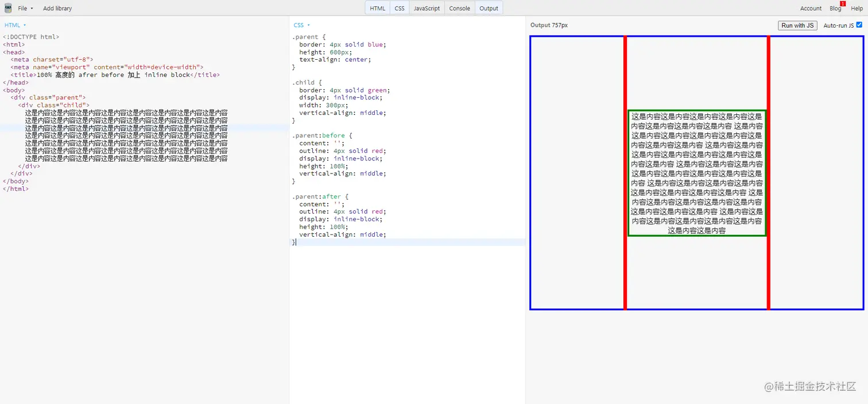Show the JavaScript panel

coord(427,8)
